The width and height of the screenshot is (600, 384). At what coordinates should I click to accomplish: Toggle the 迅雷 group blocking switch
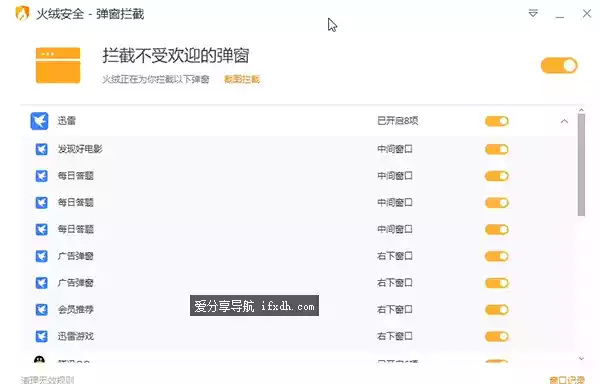pyautogui.click(x=497, y=121)
